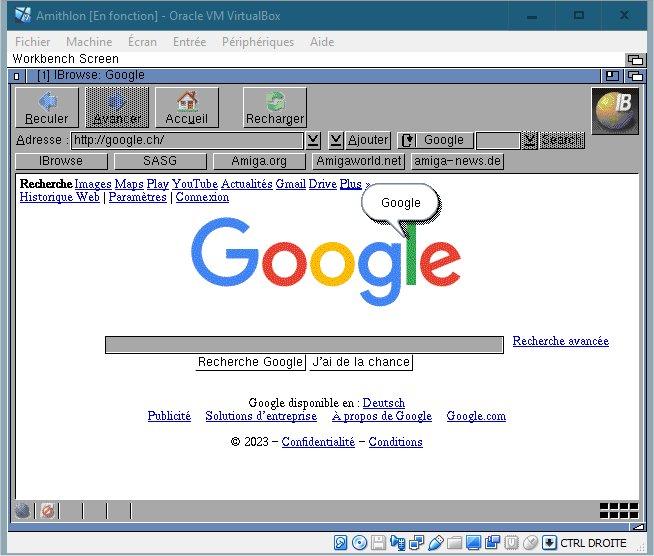Open the Périphériques menu
Screen dimensions: 654x556
pos(258,42)
